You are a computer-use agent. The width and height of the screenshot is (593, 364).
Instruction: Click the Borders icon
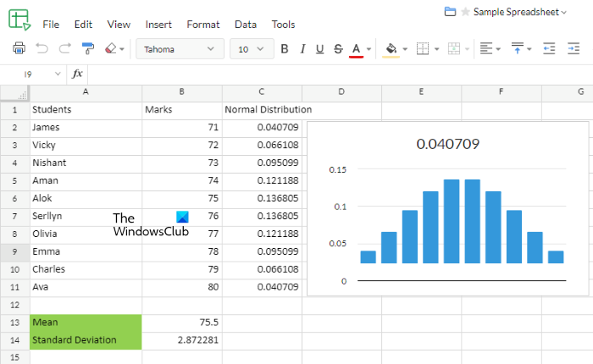423,49
